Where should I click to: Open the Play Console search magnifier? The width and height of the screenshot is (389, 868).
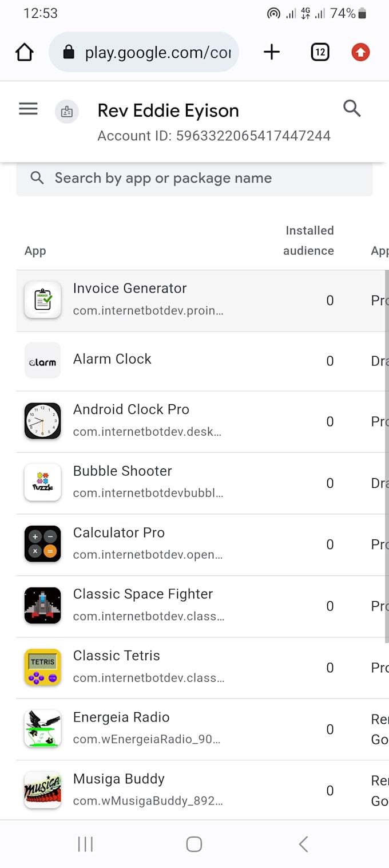352,108
